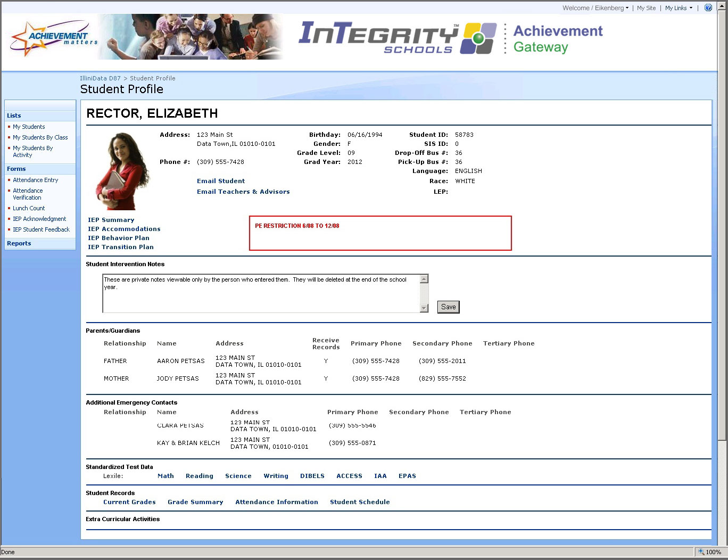The width and height of the screenshot is (728, 560).
Task: Expand the My Links dropdown menu
Action: [x=679, y=8]
